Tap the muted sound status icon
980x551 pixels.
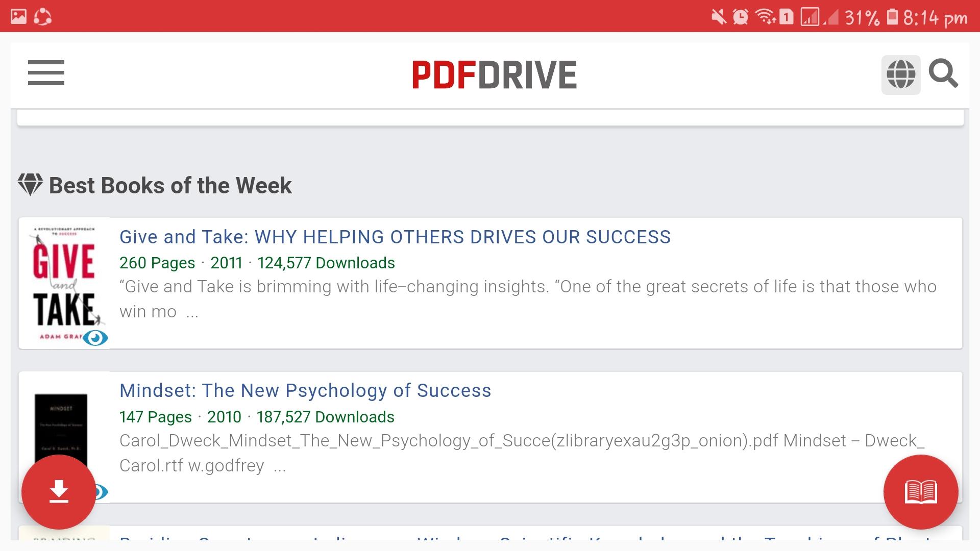pos(719,17)
